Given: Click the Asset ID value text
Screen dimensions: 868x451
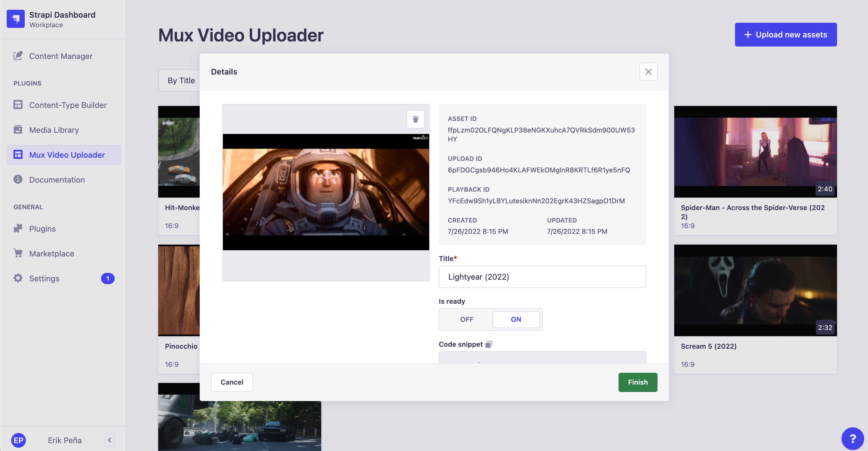Looking at the screenshot, I should click(x=541, y=135).
